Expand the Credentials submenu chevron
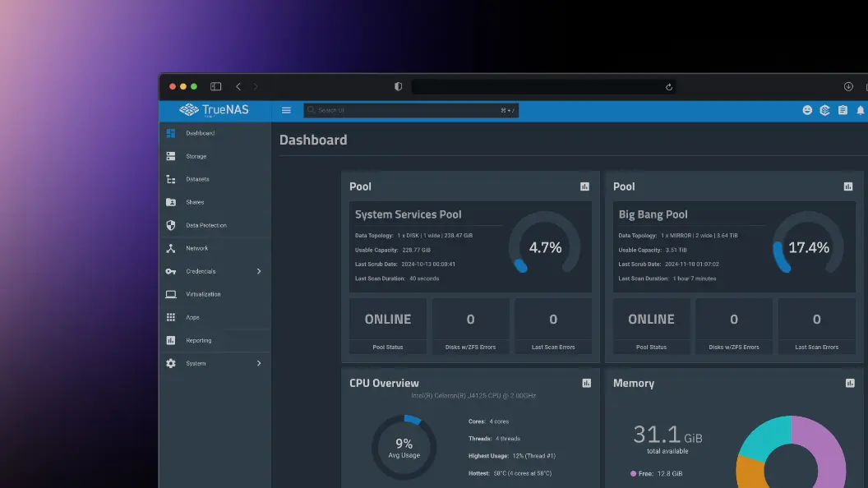This screenshot has height=488, width=868. (x=259, y=271)
